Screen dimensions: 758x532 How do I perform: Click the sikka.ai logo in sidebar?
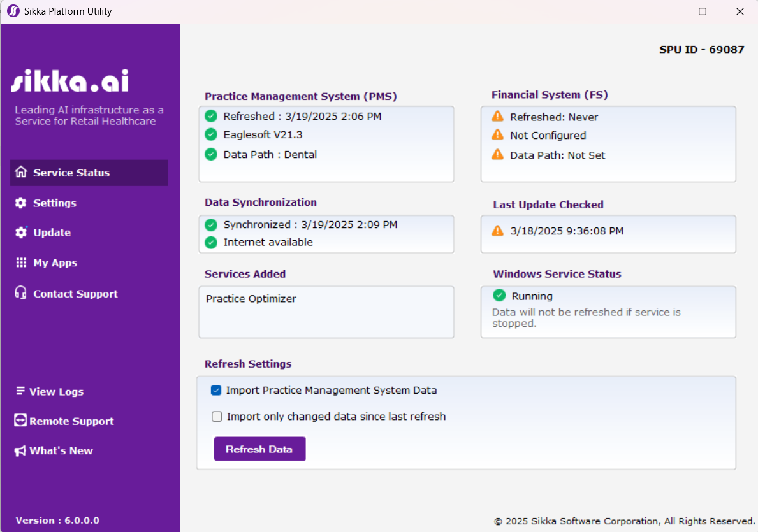[x=70, y=80]
